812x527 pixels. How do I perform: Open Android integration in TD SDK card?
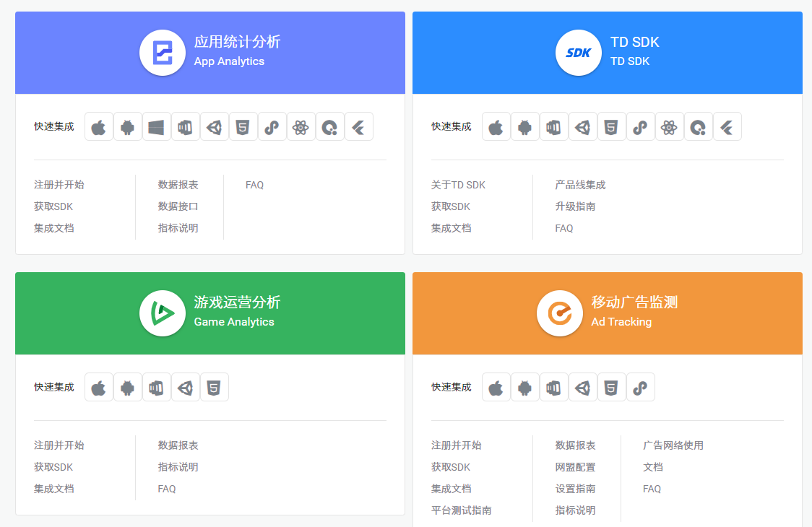[x=525, y=127]
